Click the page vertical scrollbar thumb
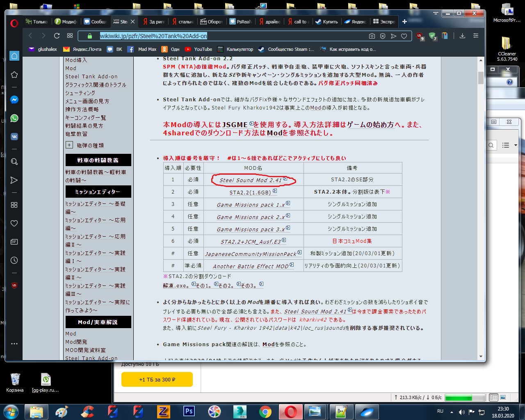Viewport: 525px width, 420px height. (x=481, y=78)
